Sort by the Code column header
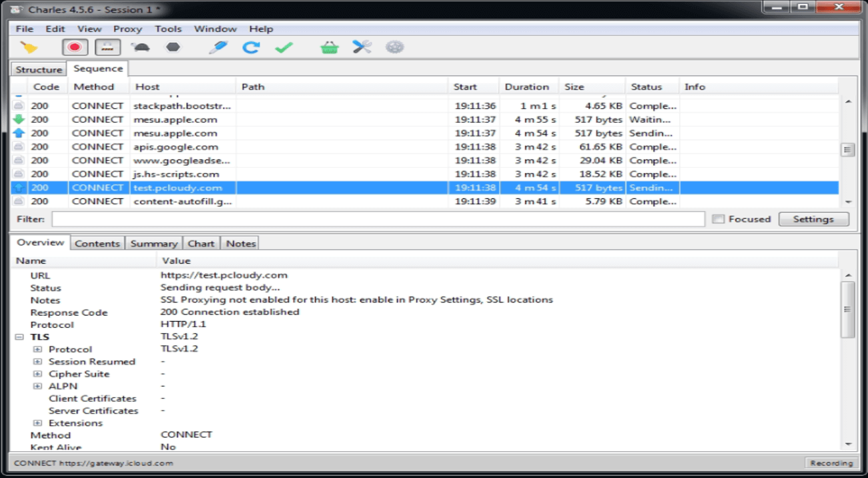Viewport: 868px width, 478px height. click(x=47, y=87)
